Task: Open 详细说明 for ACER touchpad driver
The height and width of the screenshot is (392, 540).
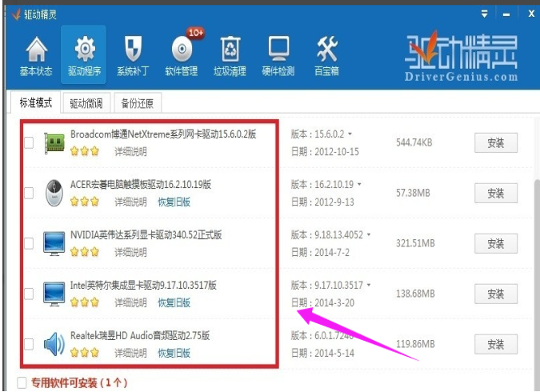Action: pos(130,202)
